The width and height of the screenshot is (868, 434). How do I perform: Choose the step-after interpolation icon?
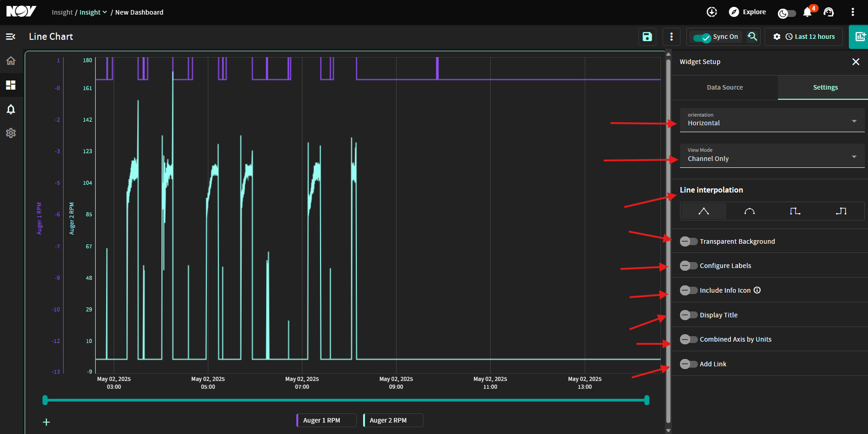tap(841, 211)
